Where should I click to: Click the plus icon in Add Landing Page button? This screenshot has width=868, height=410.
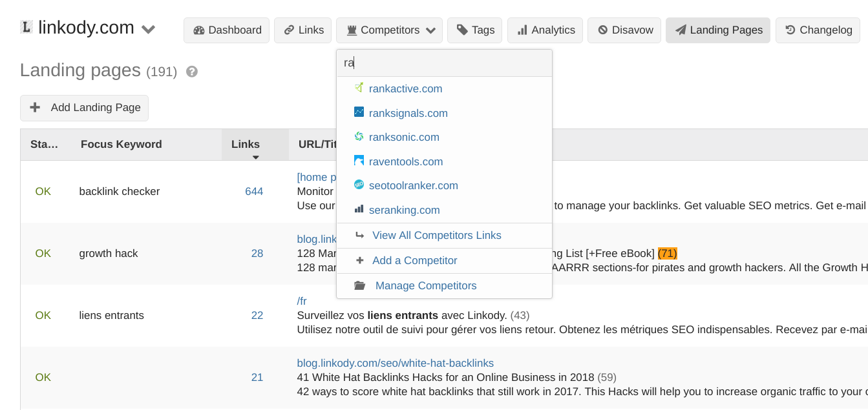[x=36, y=108]
